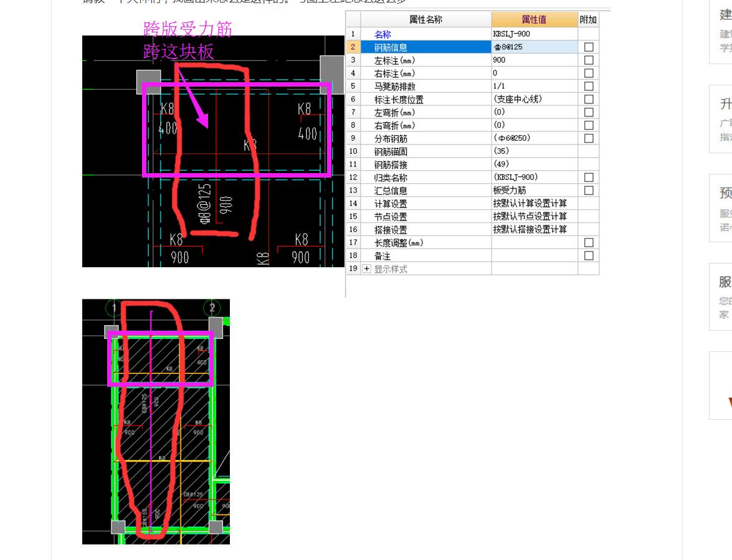Select the 右弯折(mm) property label

click(394, 126)
